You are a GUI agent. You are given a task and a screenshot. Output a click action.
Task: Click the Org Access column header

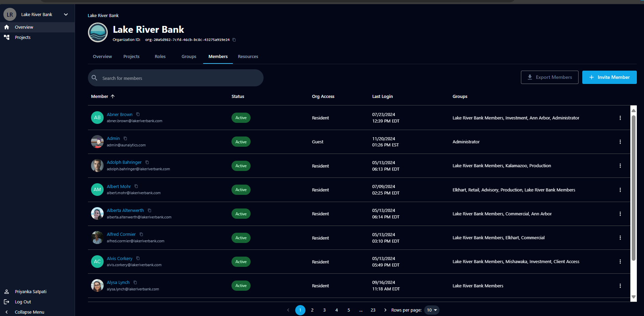click(x=323, y=96)
